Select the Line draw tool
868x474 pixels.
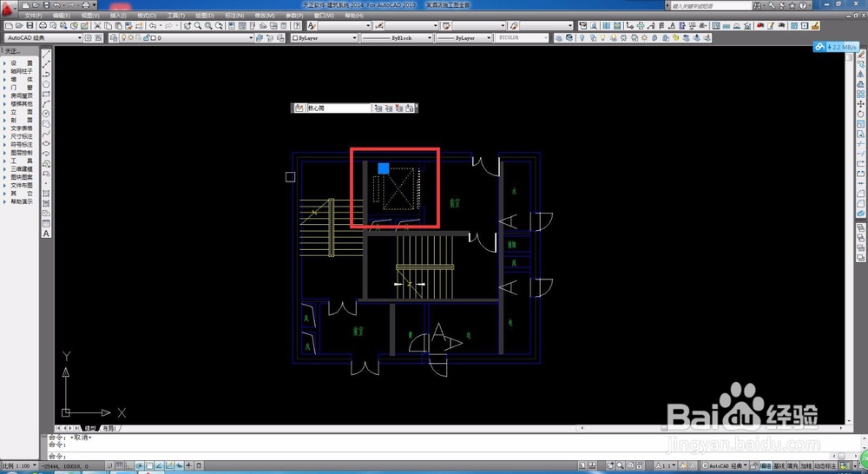(47, 55)
